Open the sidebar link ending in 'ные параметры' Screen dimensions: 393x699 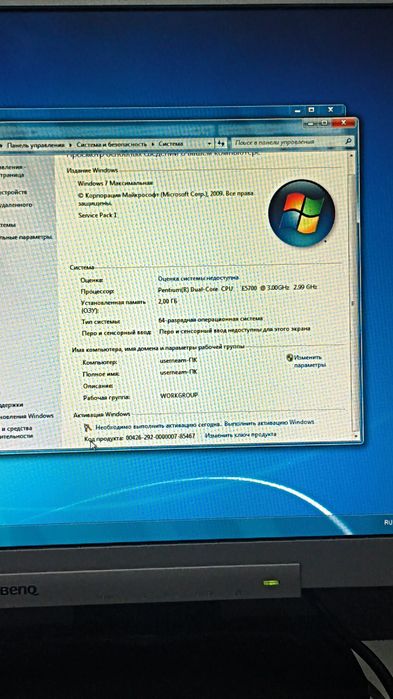[x=26, y=237]
